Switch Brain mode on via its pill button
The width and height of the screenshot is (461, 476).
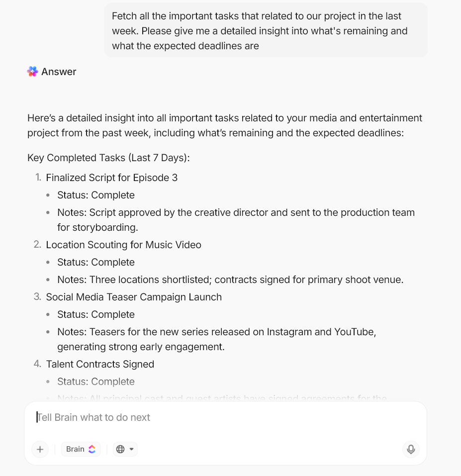(x=81, y=449)
